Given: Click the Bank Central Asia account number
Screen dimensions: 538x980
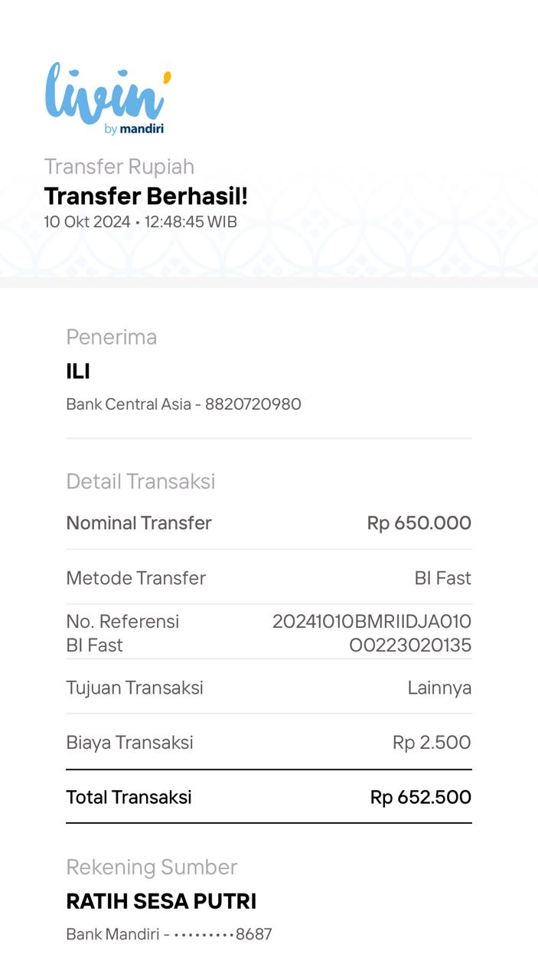Looking at the screenshot, I should click(x=184, y=403).
